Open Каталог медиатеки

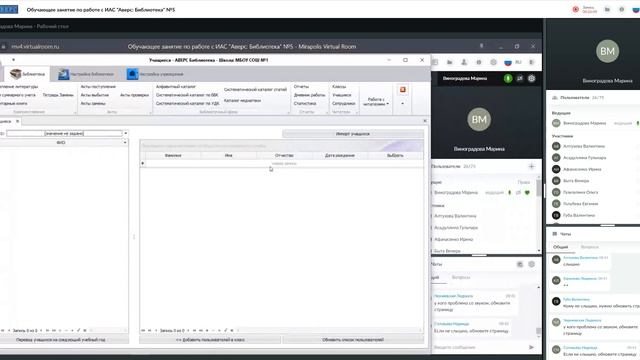point(242,100)
